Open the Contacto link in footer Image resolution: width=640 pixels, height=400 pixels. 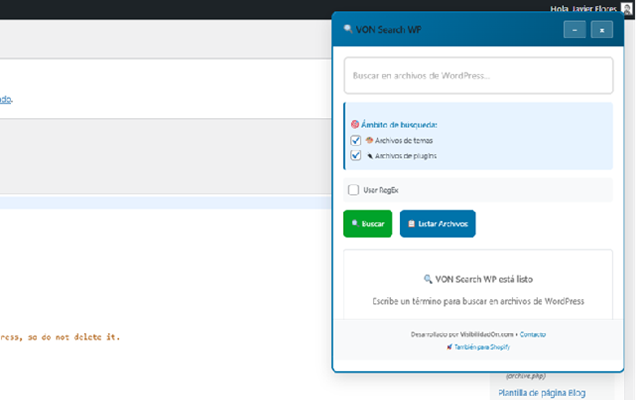533,334
